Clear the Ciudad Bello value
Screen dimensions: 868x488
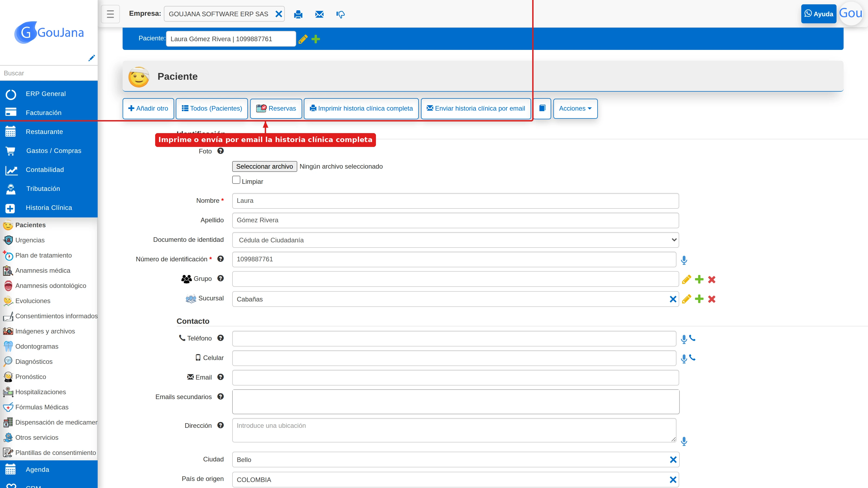pos(673,460)
